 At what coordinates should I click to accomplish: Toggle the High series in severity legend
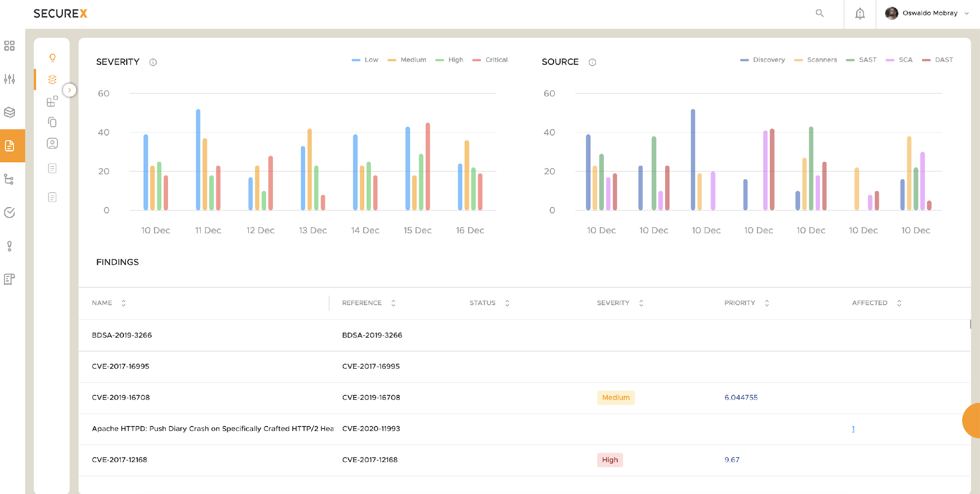449,60
